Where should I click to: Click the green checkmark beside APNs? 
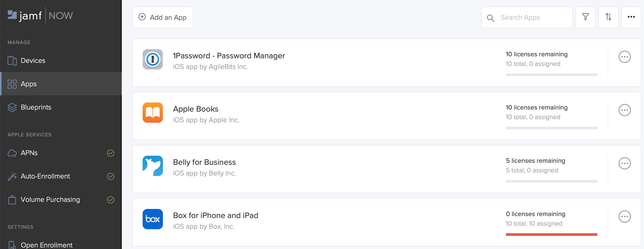[x=111, y=153]
